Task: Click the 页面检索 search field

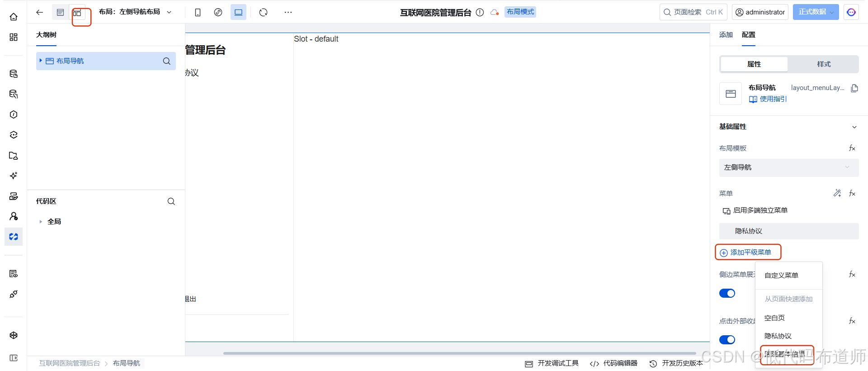Action: (693, 12)
